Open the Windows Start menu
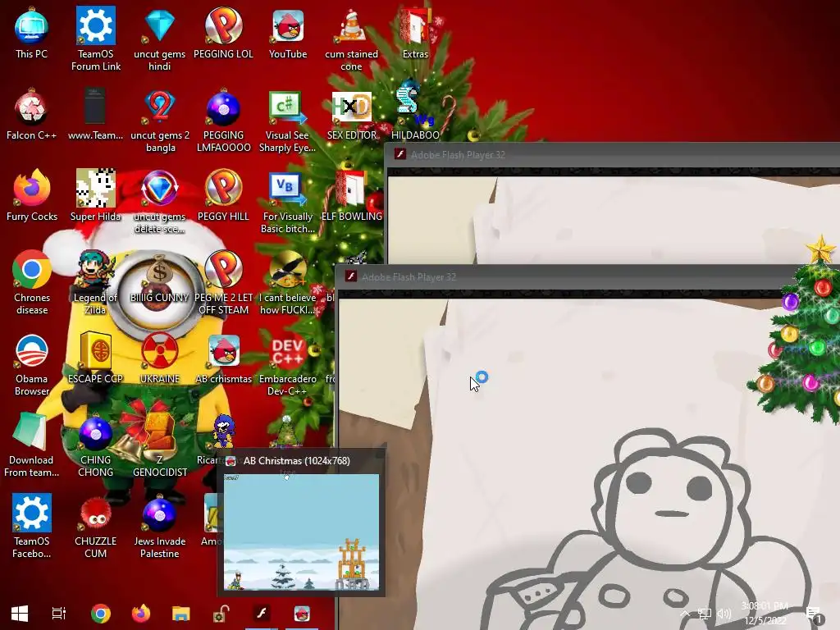Screen dimensions: 840x630 pos(20,614)
